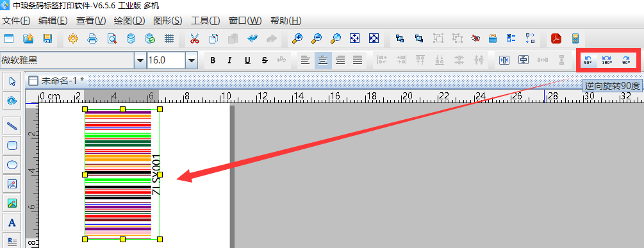Select the text A tool
This screenshot has width=644, height=248.
point(12,223)
